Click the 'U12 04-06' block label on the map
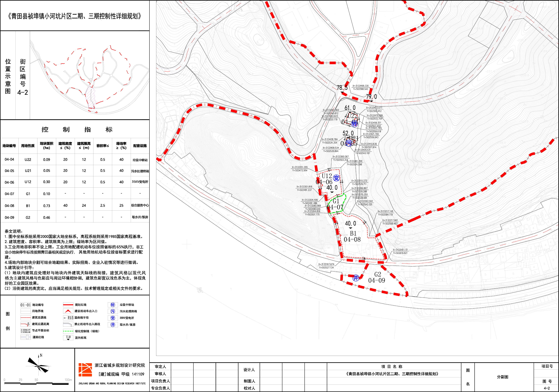Screen dimensions: 559x392 (325, 179)
